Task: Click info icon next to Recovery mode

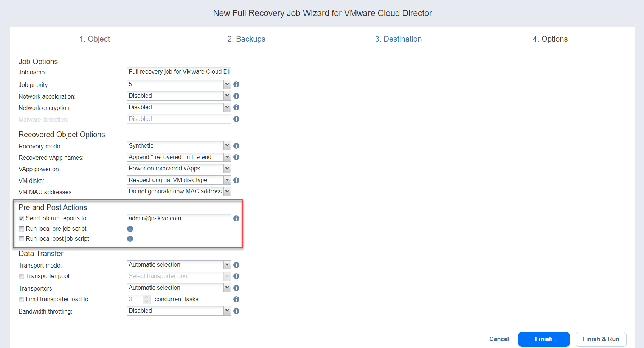Action: pyautogui.click(x=236, y=146)
